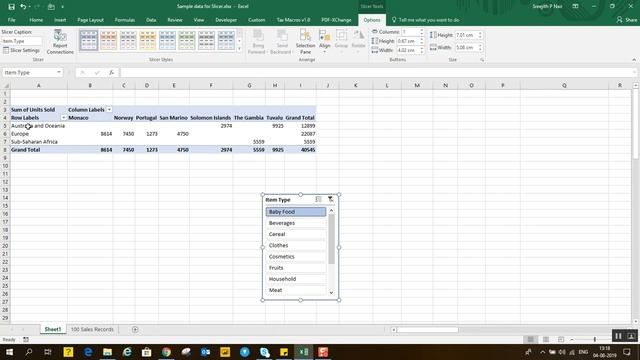The height and width of the screenshot is (360, 640).
Task: Open Windows Task View
Action: [48, 352]
